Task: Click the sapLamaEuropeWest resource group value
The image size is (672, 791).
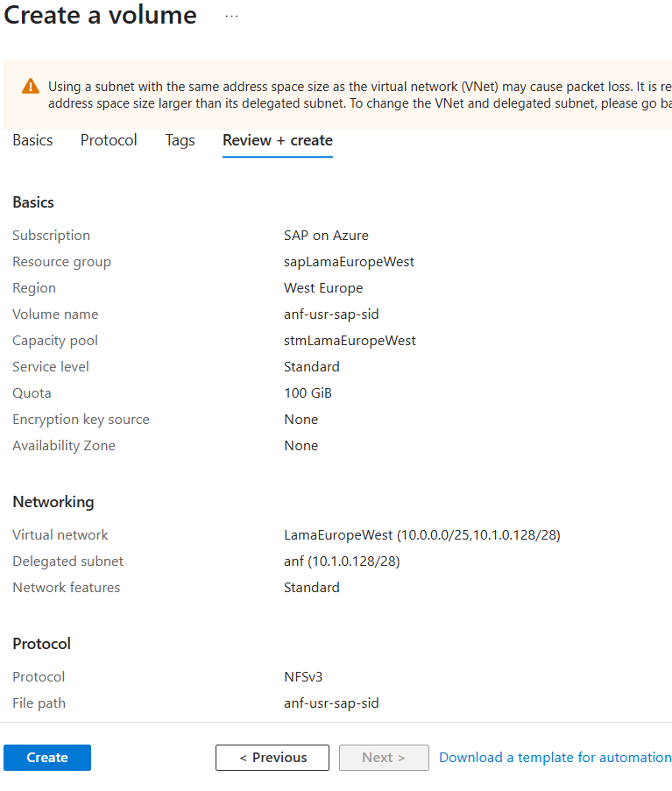Action: pos(349,262)
